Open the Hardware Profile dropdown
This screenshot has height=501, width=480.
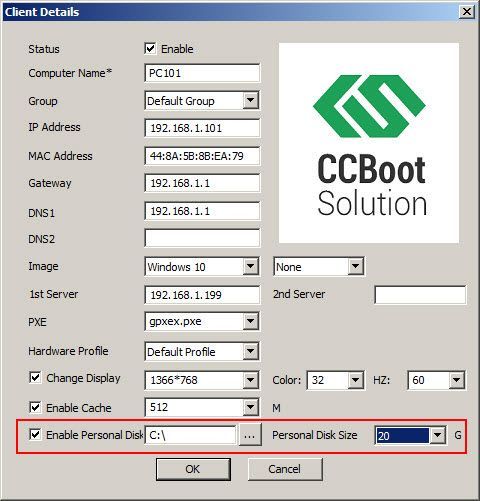click(x=250, y=351)
